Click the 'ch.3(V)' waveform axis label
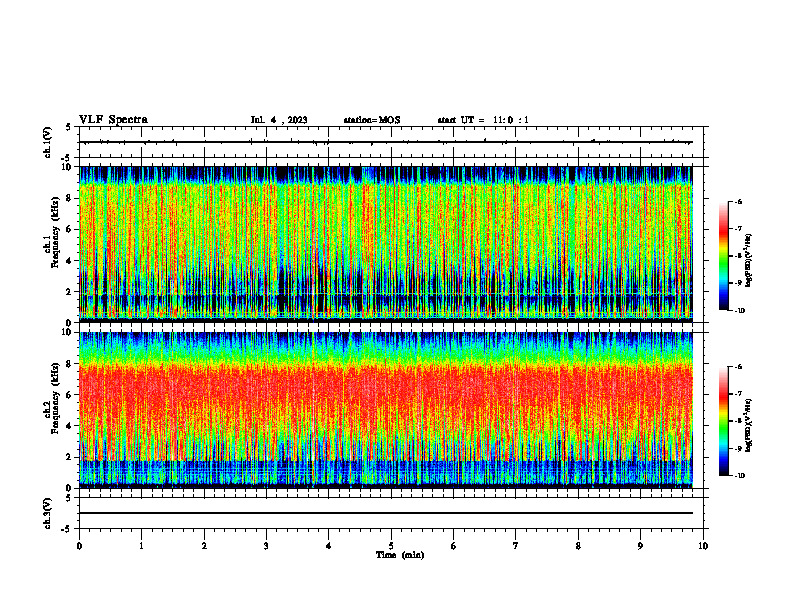The height and width of the screenshot is (612, 792). [x=48, y=513]
